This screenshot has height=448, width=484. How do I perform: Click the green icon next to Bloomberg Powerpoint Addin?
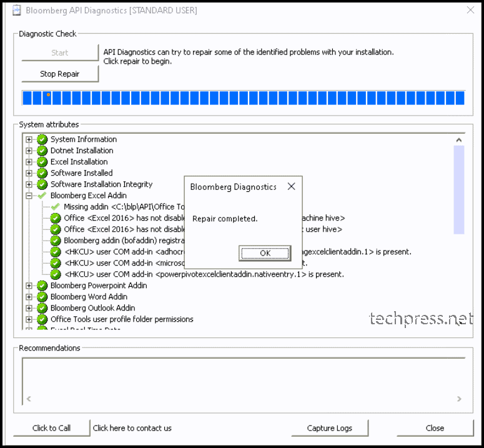pyautogui.click(x=42, y=286)
